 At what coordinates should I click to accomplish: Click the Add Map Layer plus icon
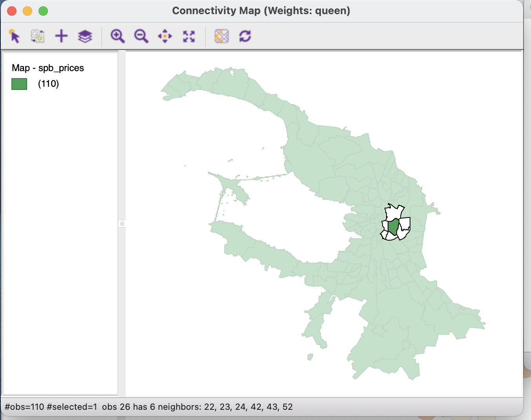[61, 36]
